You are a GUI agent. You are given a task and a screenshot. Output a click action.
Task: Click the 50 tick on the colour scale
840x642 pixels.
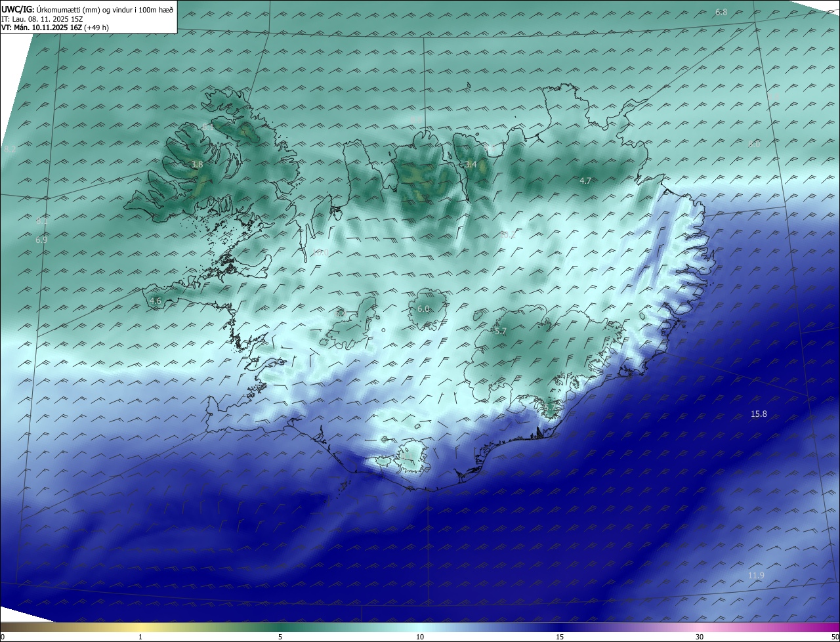pos(835,637)
